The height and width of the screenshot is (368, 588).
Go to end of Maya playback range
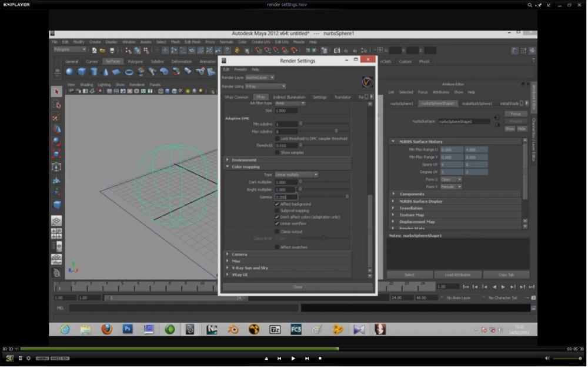[x=532, y=287]
